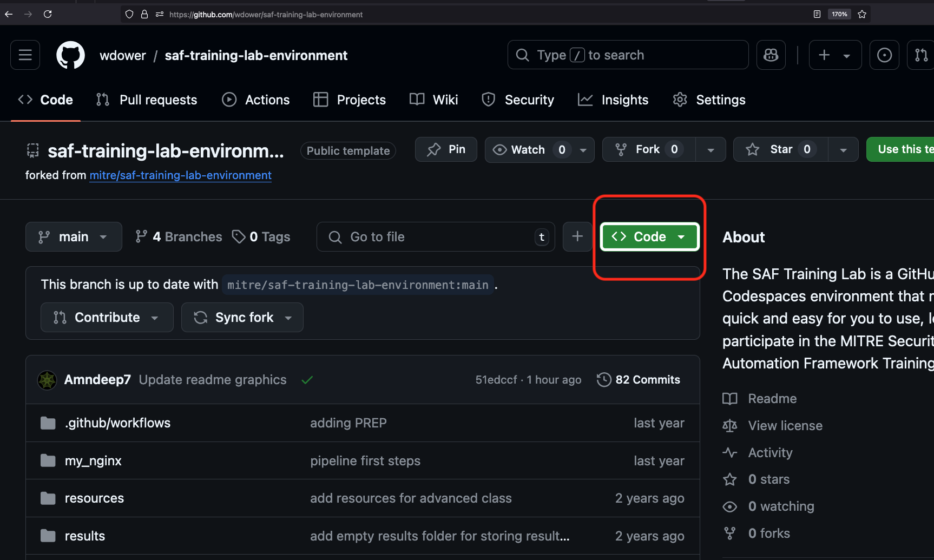This screenshot has height=560, width=934.
Task: Pin this repository to profile
Action: pyautogui.click(x=446, y=150)
